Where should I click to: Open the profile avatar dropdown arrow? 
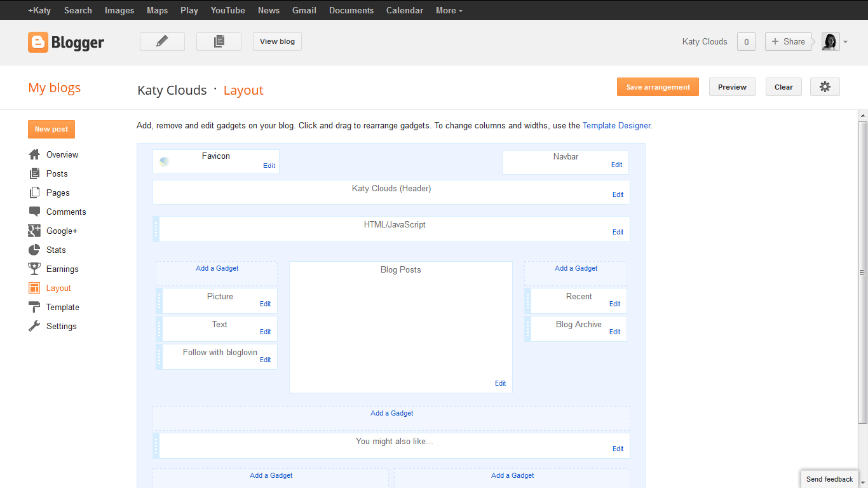click(x=846, y=42)
